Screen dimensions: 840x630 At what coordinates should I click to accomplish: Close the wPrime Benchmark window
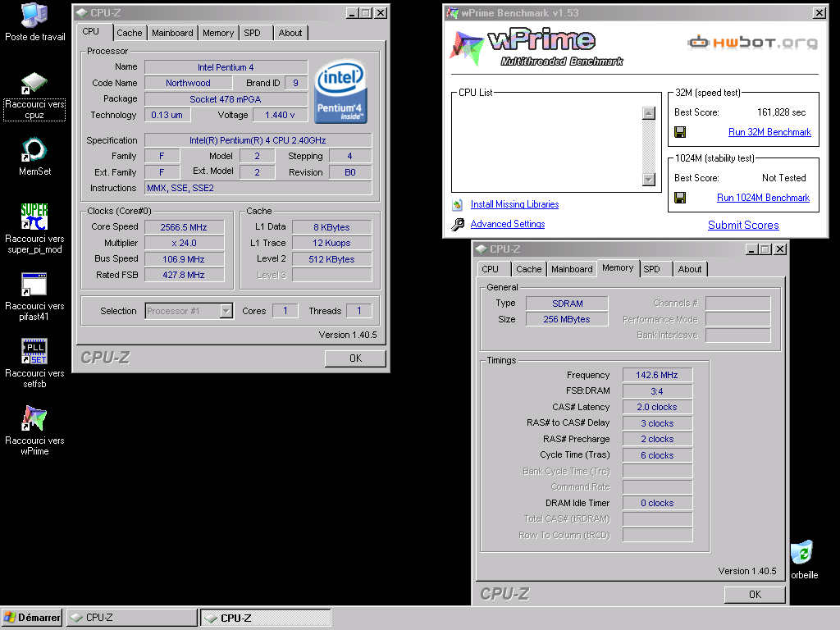[819, 13]
